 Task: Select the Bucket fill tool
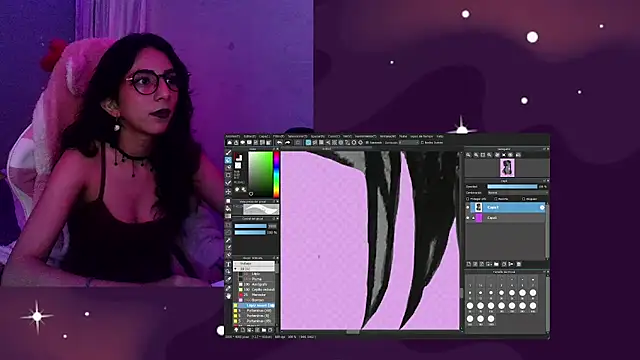[228, 208]
